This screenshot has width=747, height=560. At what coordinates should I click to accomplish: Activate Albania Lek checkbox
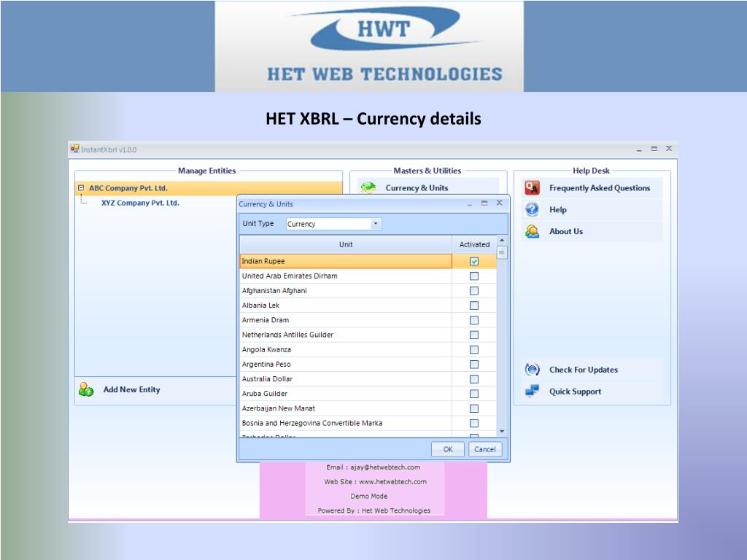pyautogui.click(x=474, y=306)
